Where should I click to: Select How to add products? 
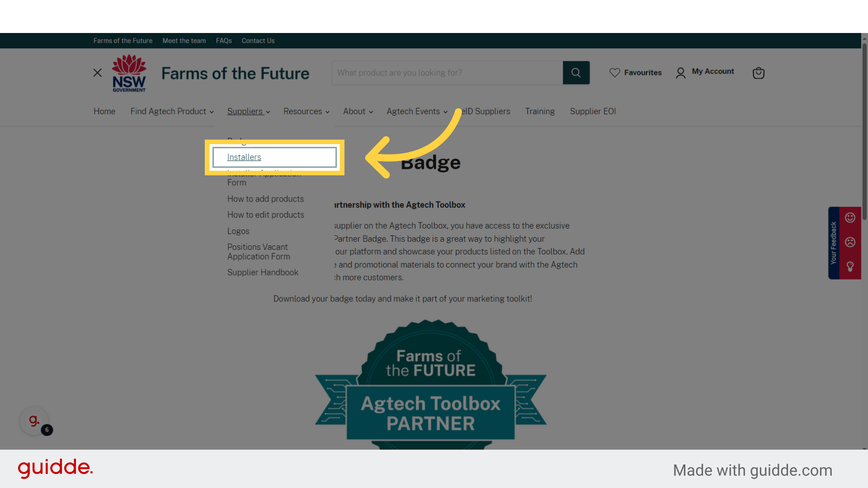[265, 199]
